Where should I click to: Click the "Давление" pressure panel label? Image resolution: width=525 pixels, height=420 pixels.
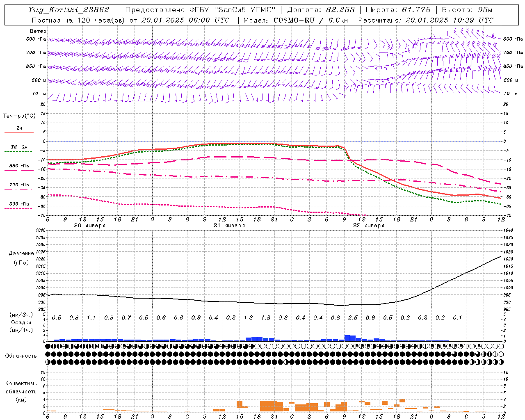pos(21,253)
